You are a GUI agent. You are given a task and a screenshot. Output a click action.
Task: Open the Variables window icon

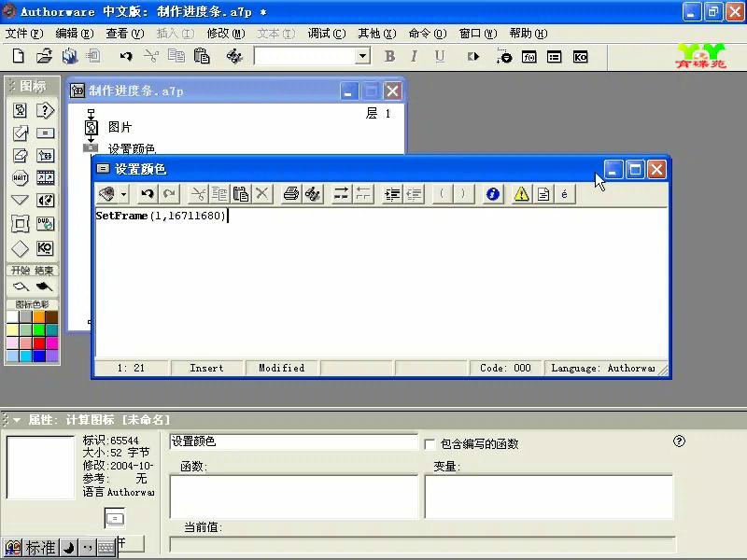(554, 57)
